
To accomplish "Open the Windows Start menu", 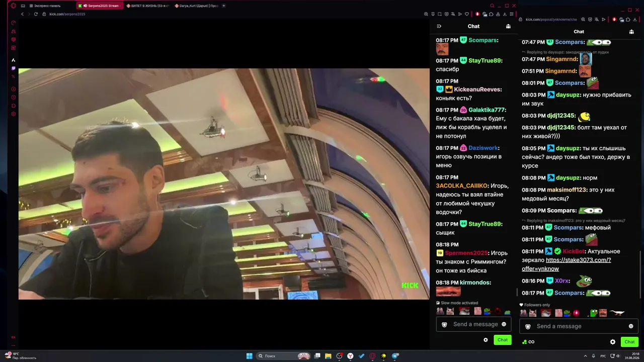I will pyautogui.click(x=250, y=356).
